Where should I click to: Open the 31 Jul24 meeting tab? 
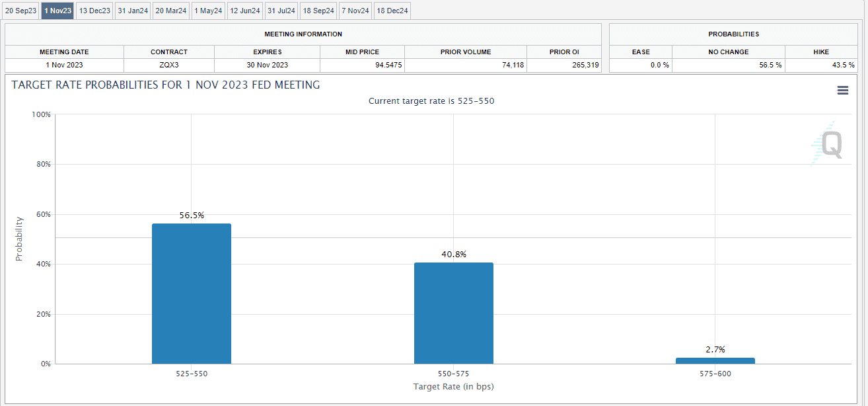click(x=281, y=11)
